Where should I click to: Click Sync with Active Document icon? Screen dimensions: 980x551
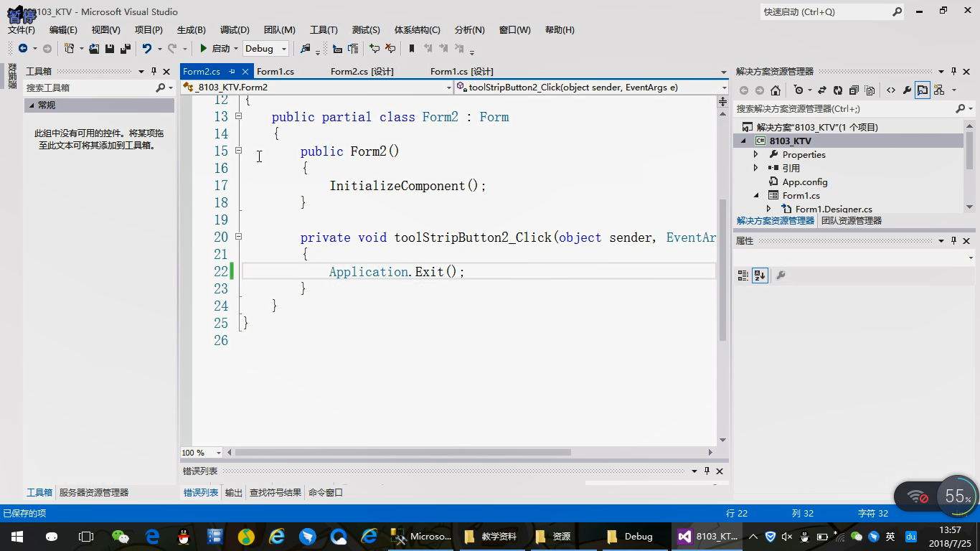pyautogui.click(x=822, y=90)
